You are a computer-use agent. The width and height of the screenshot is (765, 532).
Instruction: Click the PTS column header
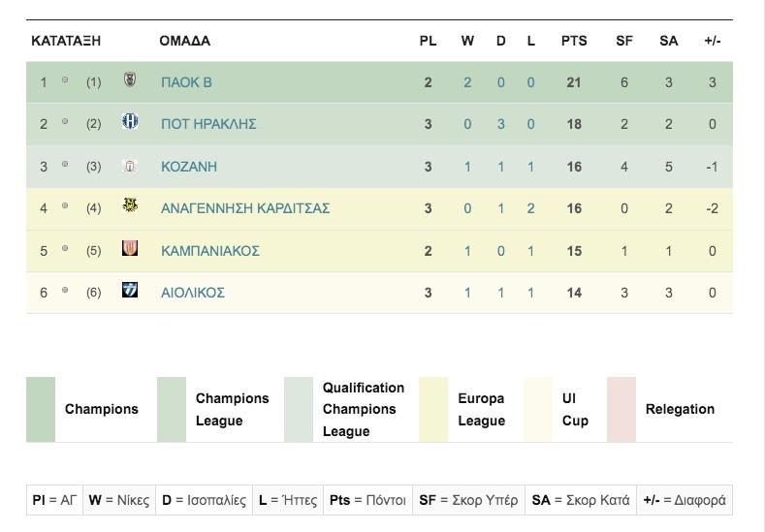(574, 41)
